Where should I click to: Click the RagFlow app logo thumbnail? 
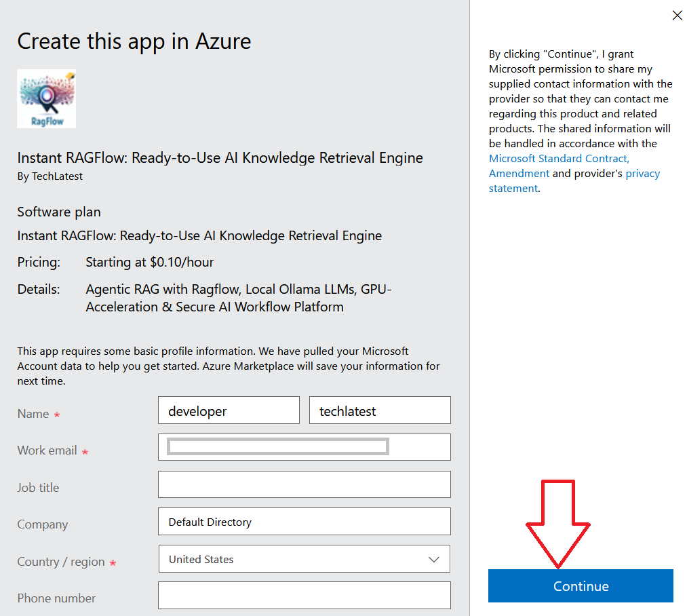click(46, 98)
